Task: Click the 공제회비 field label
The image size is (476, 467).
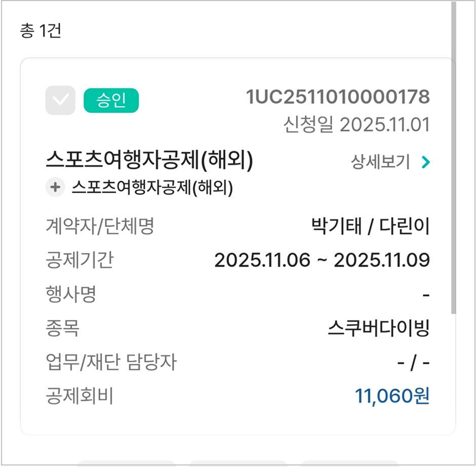Action: click(80, 396)
